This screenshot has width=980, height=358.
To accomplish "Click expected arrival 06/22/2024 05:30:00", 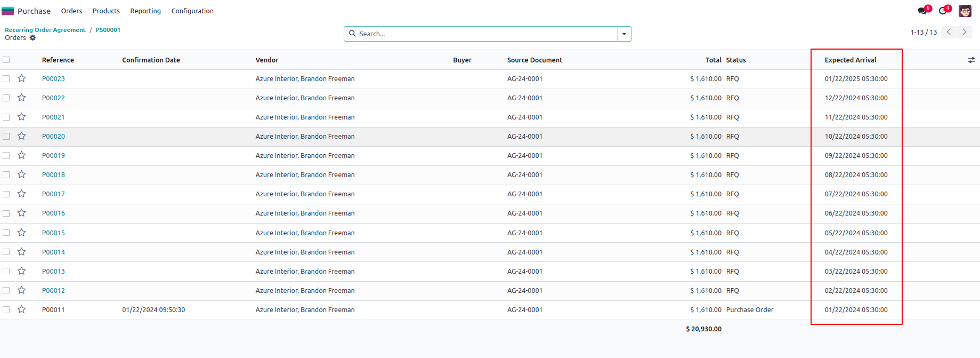I will pos(856,213).
